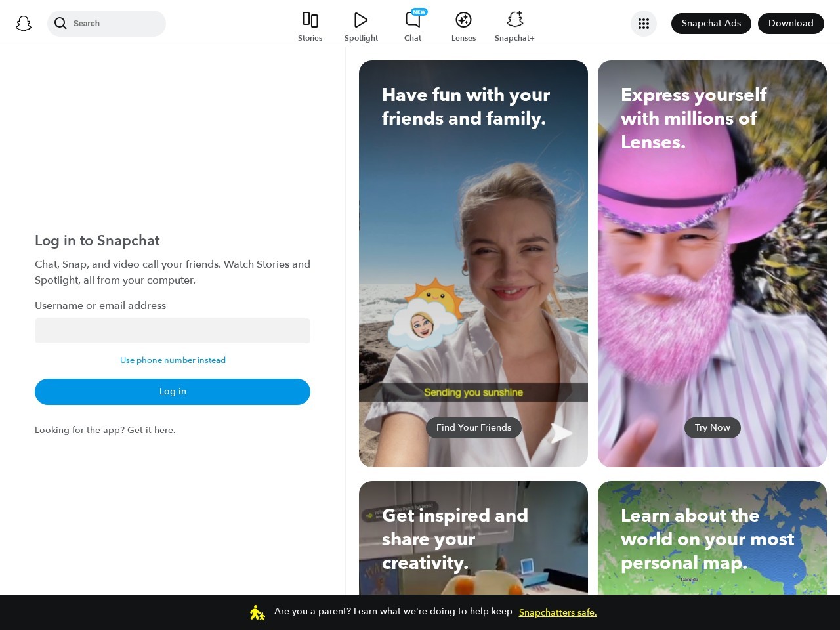Image resolution: width=840 pixels, height=630 pixels.
Task: Click the Lenses label in navigation
Action: point(464,38)
